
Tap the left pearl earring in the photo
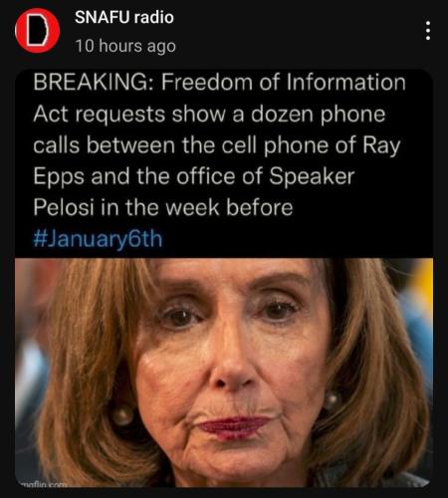pos(122,415)
